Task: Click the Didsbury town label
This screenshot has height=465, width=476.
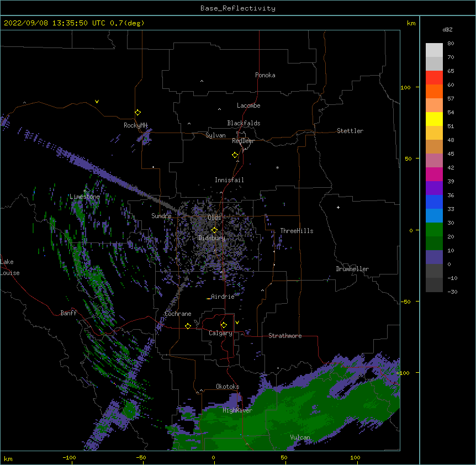Action: [x=211, y=238]
